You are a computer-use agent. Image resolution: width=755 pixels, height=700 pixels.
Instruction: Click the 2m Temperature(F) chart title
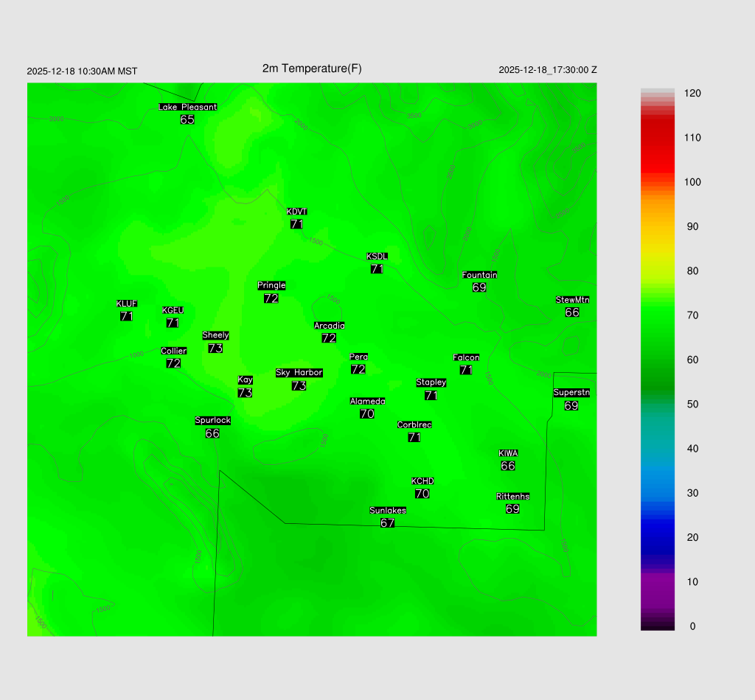(x=312, y=69)
